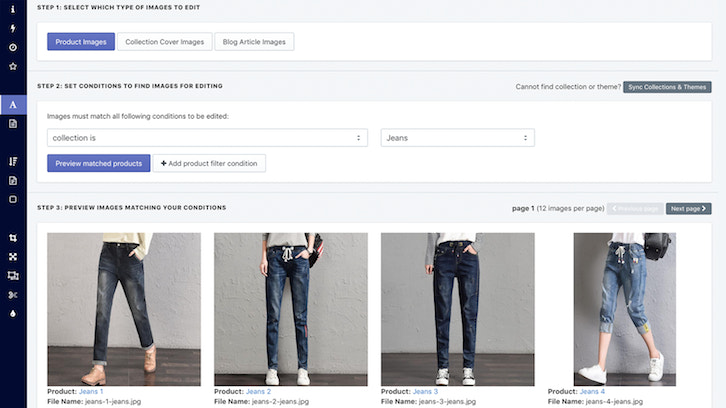Click 'page 1 (12 images per page)' text
726x408 pixels.
coord(558,208)
